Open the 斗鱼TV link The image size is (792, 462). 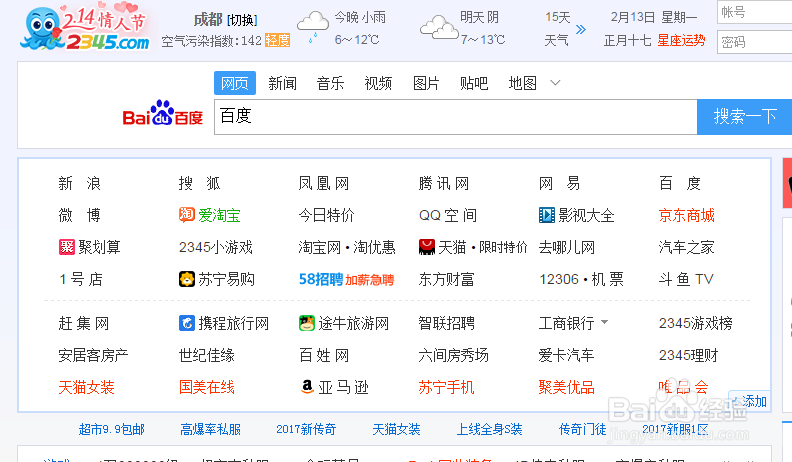click(686, 279)
